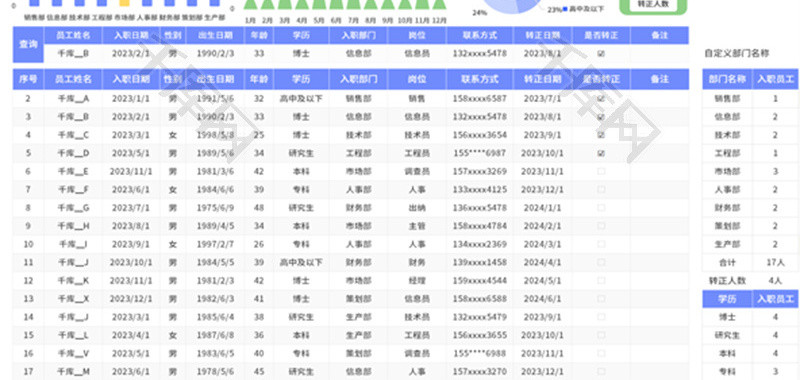Select birth date 1998/5/8
800x380 pixels.
215,135
